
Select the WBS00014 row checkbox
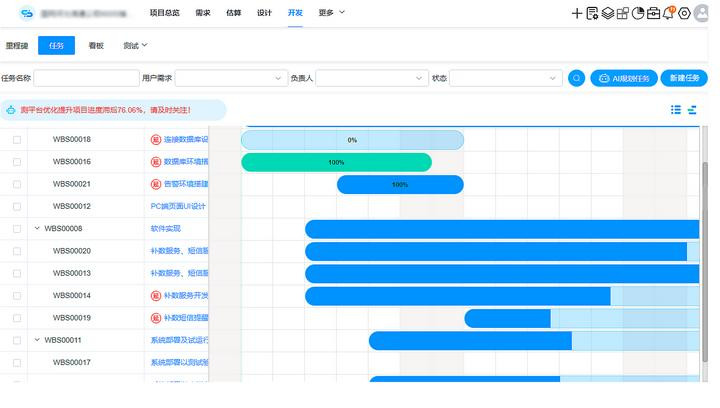point(16,296)
